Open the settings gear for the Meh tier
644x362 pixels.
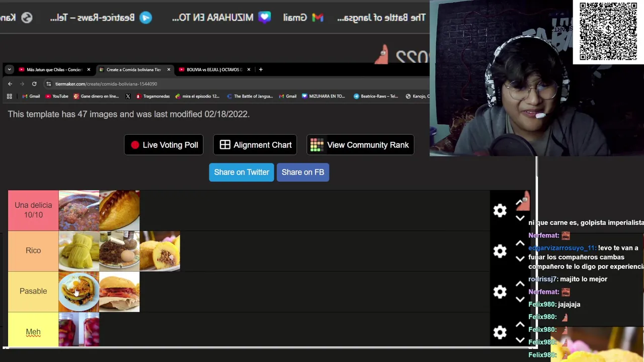pyautogui.click(x=500, y=332)
